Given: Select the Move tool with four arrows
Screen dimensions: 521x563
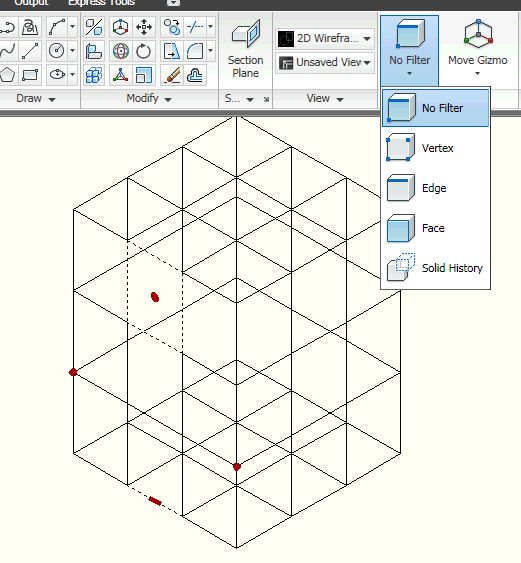Looking at the screenshot, I should 144,27.
